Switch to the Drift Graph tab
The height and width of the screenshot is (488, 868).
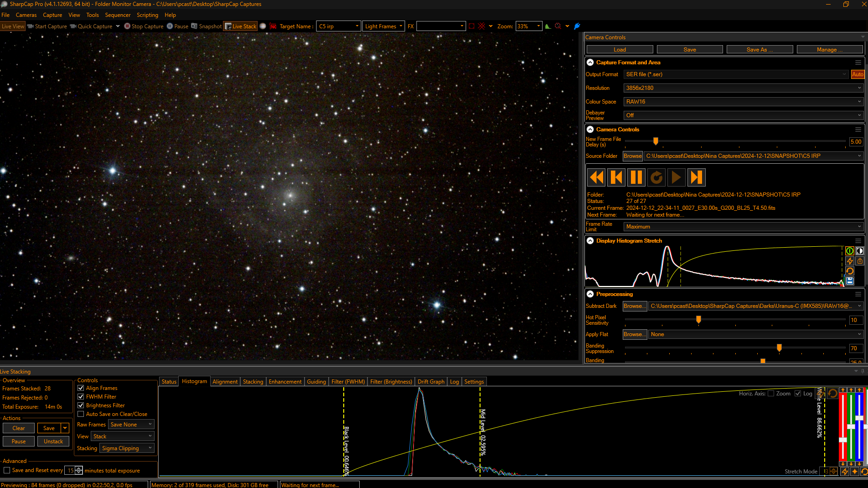[x=431, y=382]
